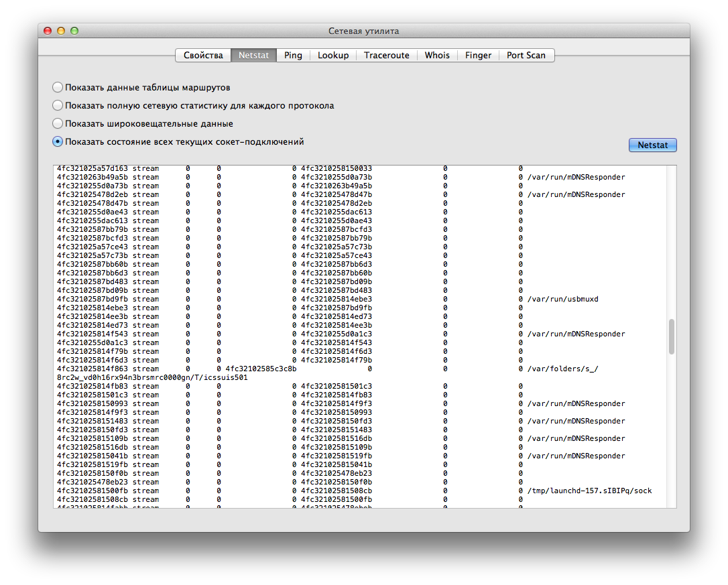Select 'Показать состояние всех текущих сокет-подключений' option
728x585 pixels.
tap(58, 142)
